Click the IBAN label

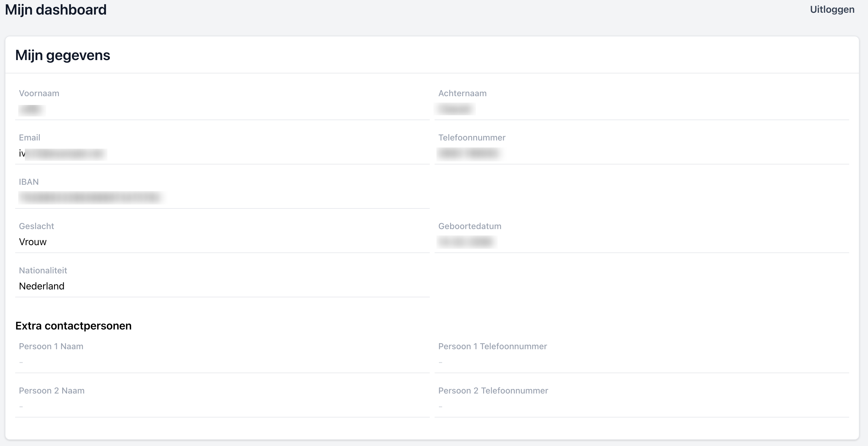pyautogui.click(x=29, y=182)
